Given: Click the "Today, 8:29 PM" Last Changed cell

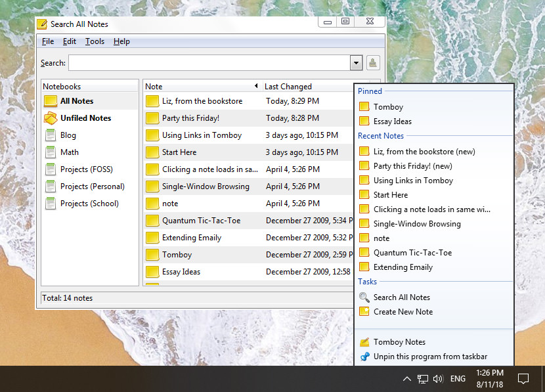Looking at the screenshot, I should [x=292, y=101].
